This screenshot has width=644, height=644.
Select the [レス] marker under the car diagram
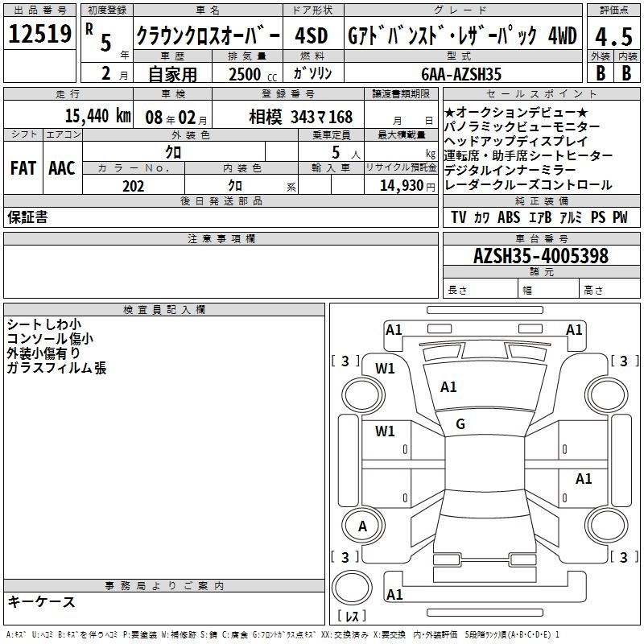tap(352, 617)
